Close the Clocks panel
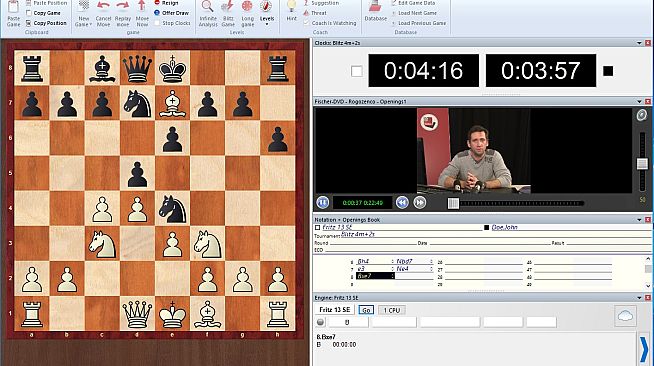This screenshot has width=654, height=366. point(648,43)
